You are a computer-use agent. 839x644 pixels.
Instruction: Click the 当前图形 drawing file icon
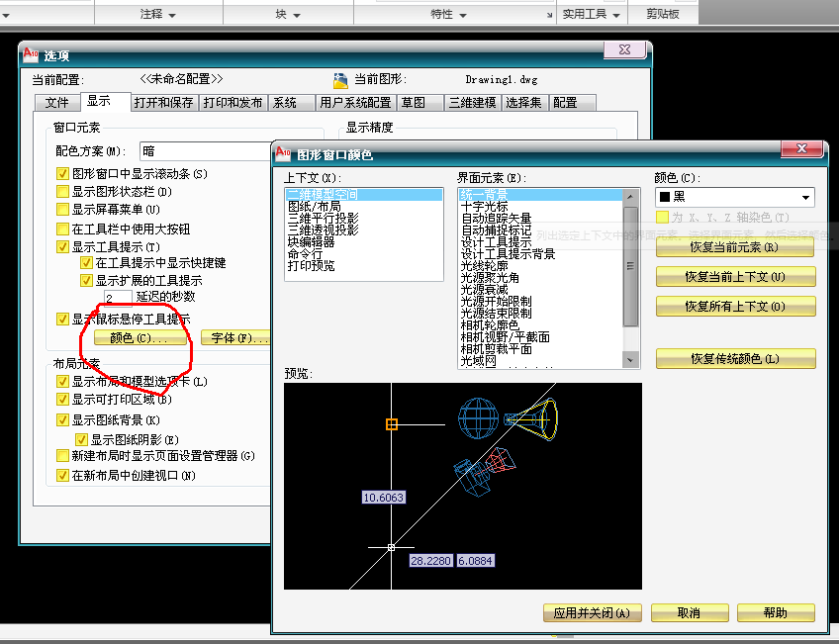pos(340,80)
